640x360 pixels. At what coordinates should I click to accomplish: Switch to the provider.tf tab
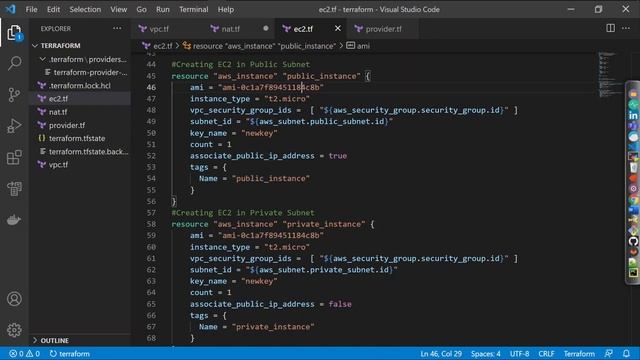coord(383,29)
